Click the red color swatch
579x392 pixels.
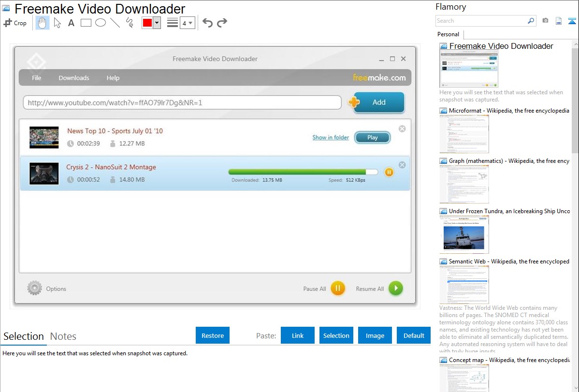[147, 23]
